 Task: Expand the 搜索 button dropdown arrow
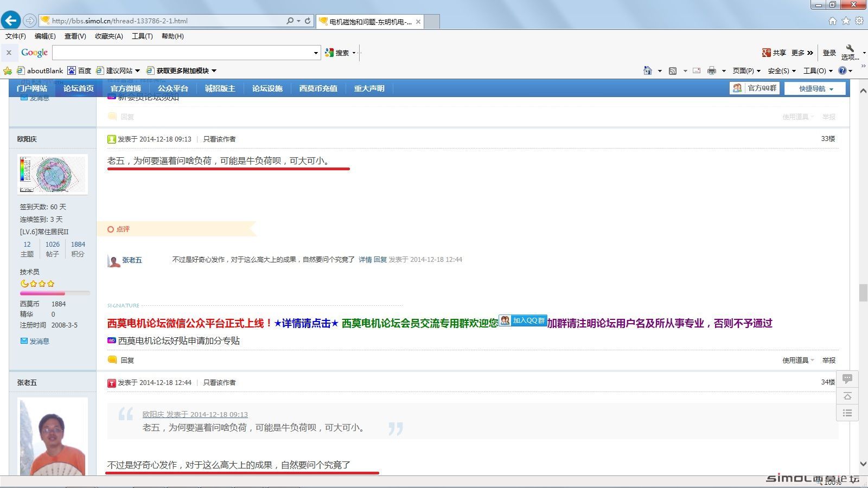pos(354,53)
